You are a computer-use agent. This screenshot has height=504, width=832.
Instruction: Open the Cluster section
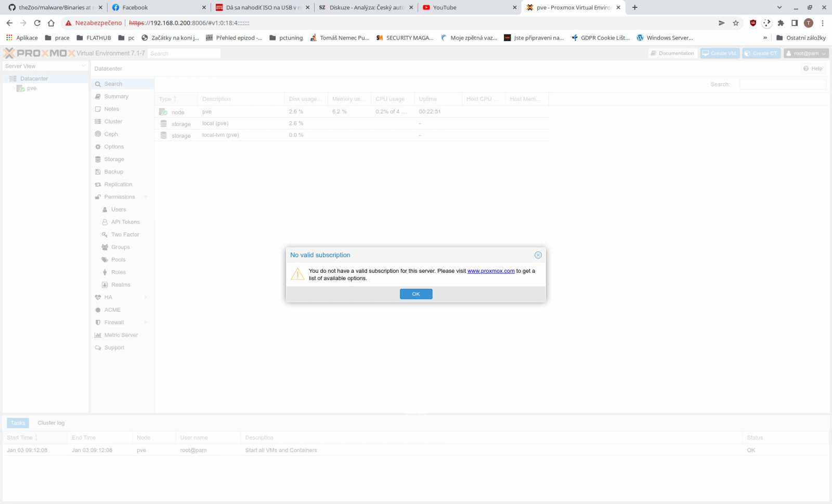point(123,122)
